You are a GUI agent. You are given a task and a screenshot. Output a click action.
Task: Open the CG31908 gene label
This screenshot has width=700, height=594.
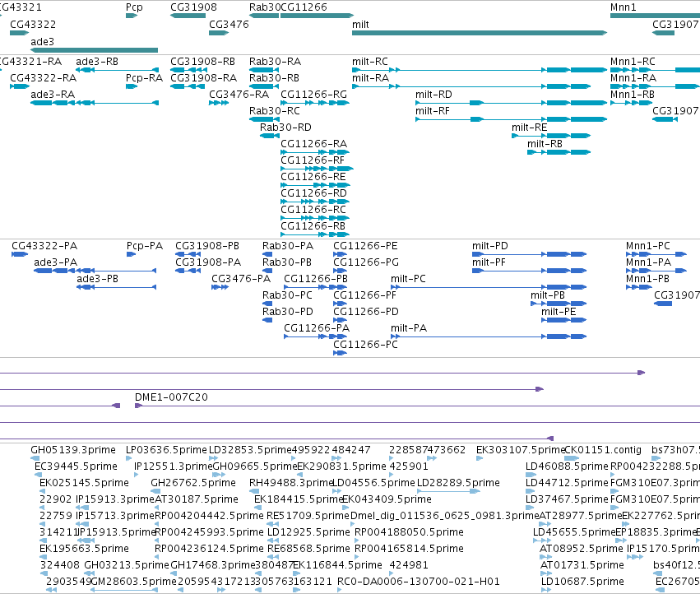[x=193, y=7]
